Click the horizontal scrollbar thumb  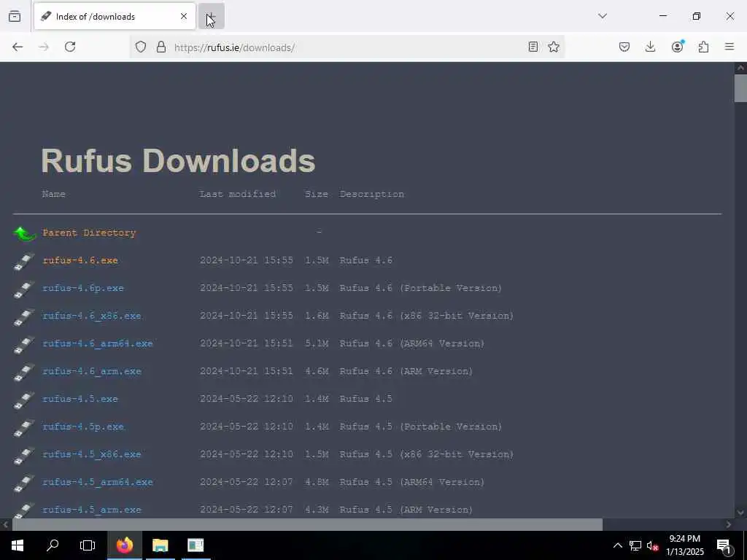tap(307, 524)
